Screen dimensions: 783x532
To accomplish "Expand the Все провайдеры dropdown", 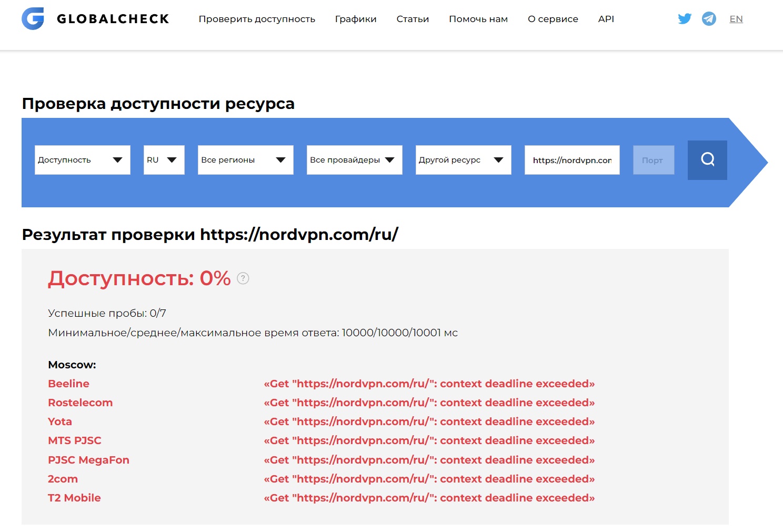I will coord(355,160).
